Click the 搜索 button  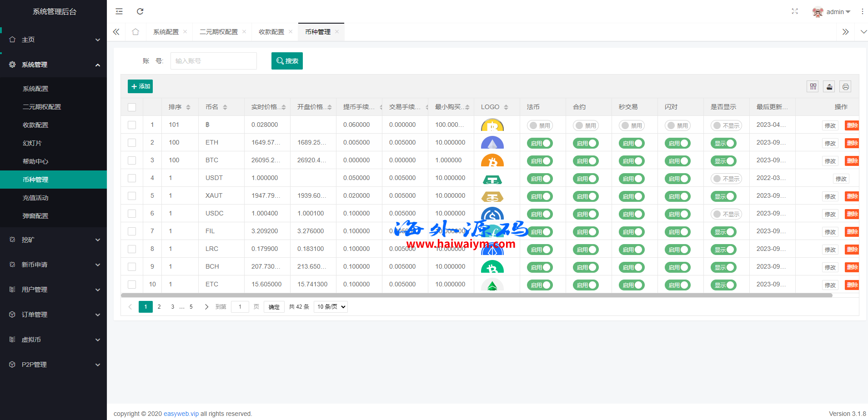pyautogui.click(x=287, y=61)
